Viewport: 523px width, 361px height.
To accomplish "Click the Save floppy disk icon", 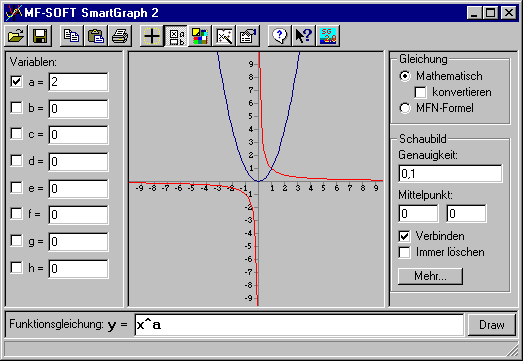I will tap(40, 36).
